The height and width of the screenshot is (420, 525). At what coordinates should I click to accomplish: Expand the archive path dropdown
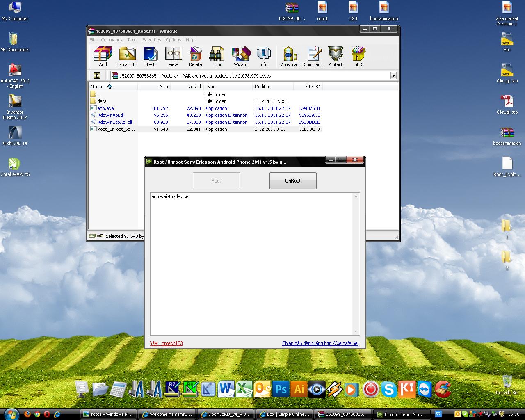pos(393,75)
